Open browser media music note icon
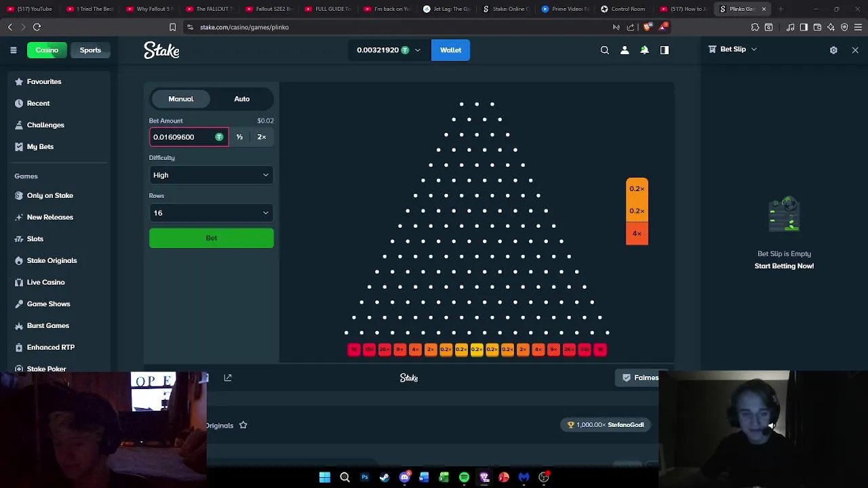Viewport: 868px width, 488px height. point(790,27)
